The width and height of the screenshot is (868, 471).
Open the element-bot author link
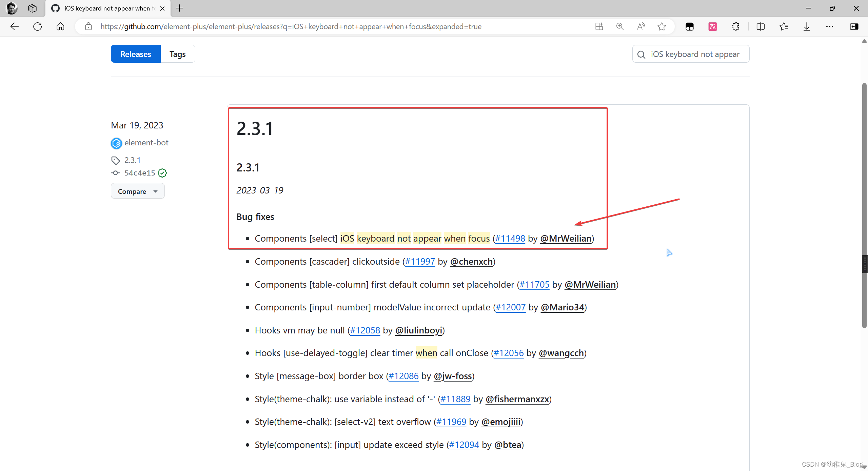[146, 143]
